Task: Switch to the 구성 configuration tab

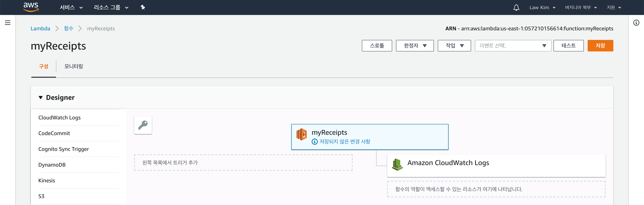Action: [x=44, y=66]
